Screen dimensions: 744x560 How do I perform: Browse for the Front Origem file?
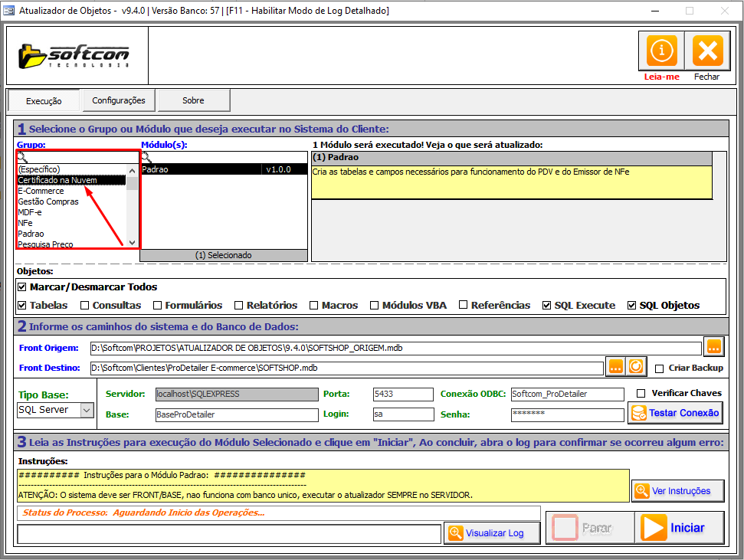714,347
